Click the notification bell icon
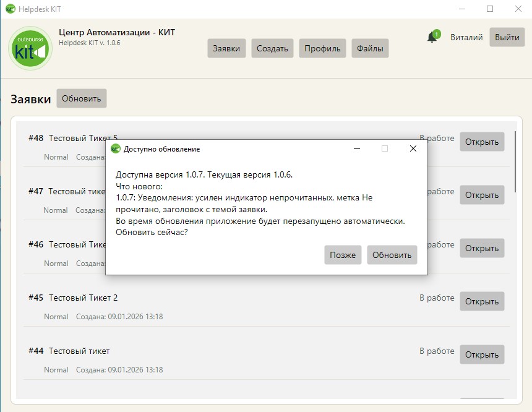532x412 pixels. click(432, 37)
